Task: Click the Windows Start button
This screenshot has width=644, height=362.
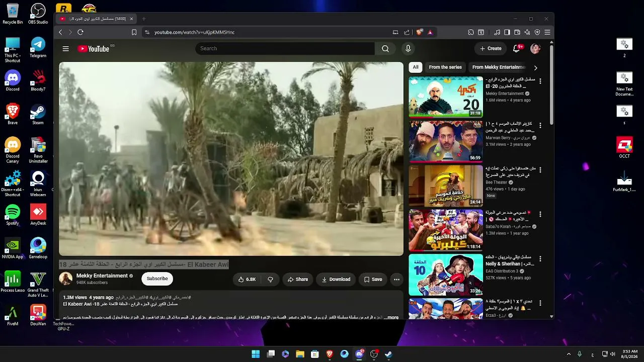Action: 256,354
